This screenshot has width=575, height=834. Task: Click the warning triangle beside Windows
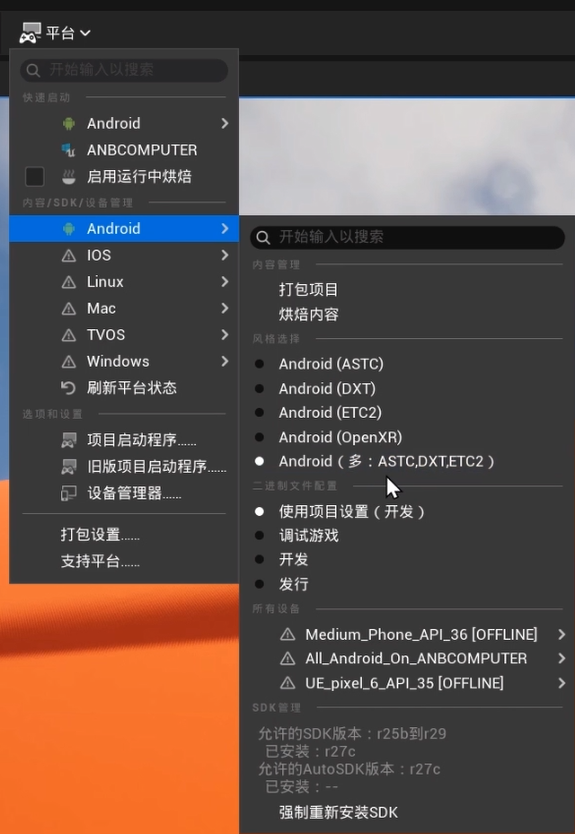[x=69, y=362]
